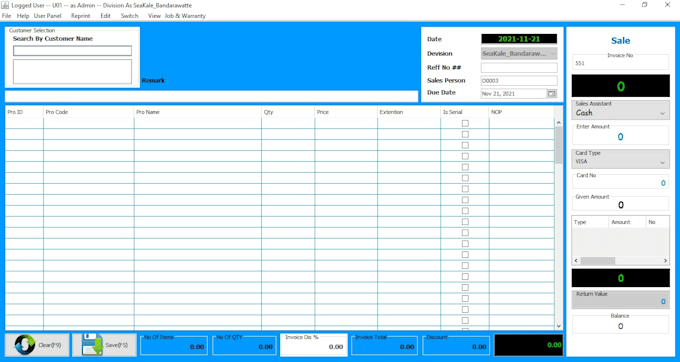This screenshot has height=362, width=680.
Task: Click the date display 2021-11-21
Action: coord(519,39)
